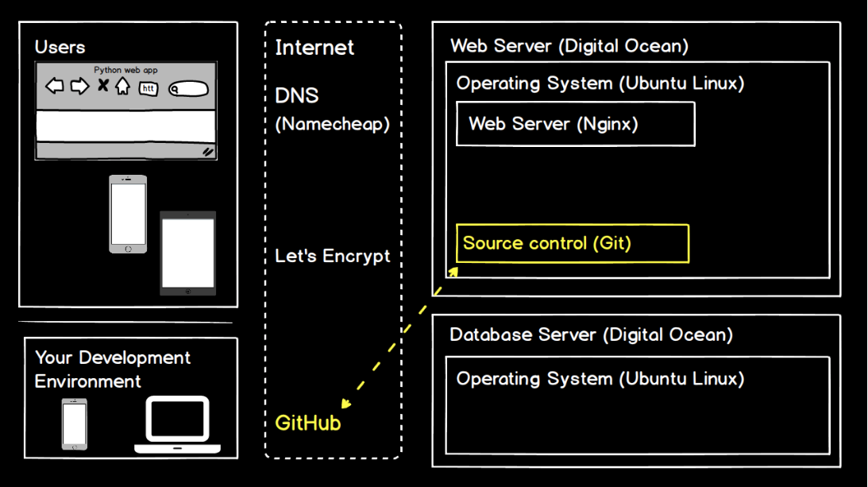
Task: Click the 'htt' address box
Action: (149, 89)
